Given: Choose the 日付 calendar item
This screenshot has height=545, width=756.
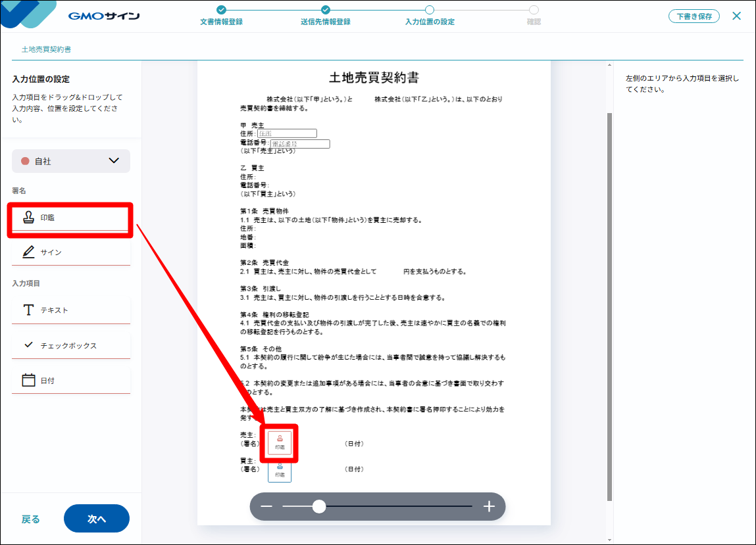Looking at the screenshot, I should [x=71, y=380].
